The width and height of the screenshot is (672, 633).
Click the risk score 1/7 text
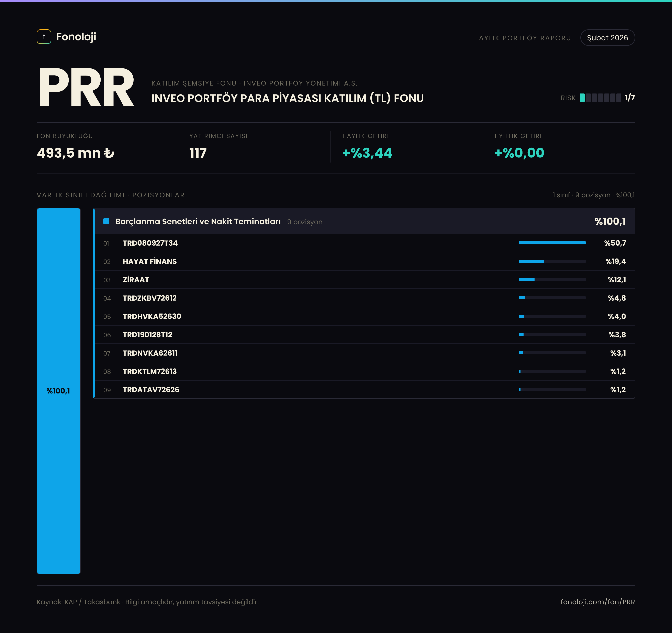point(630,98)
